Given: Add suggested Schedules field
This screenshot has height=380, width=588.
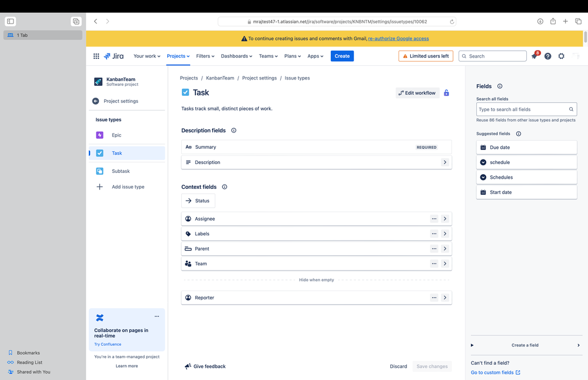Looking at the screenshot, I should click(x=527, y=178).
